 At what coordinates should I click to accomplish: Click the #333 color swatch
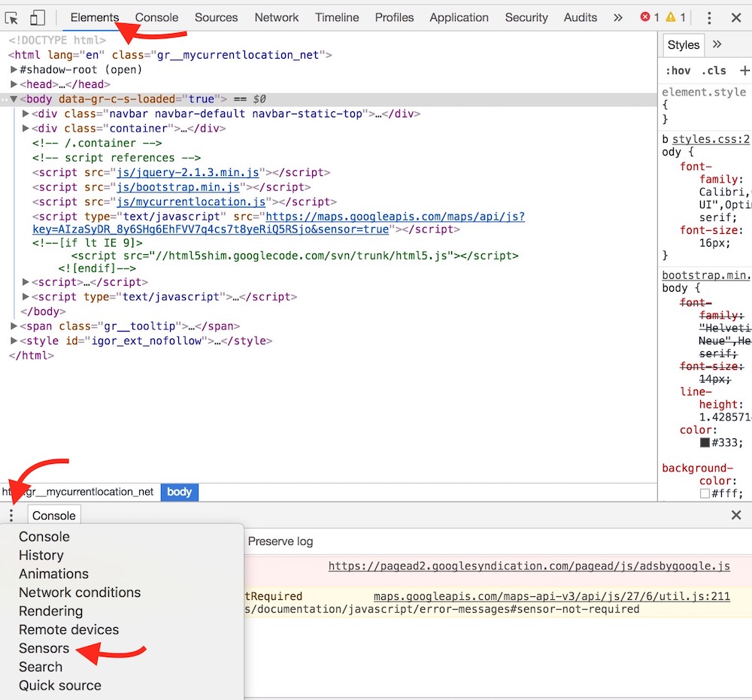click(x=705, y=443)
